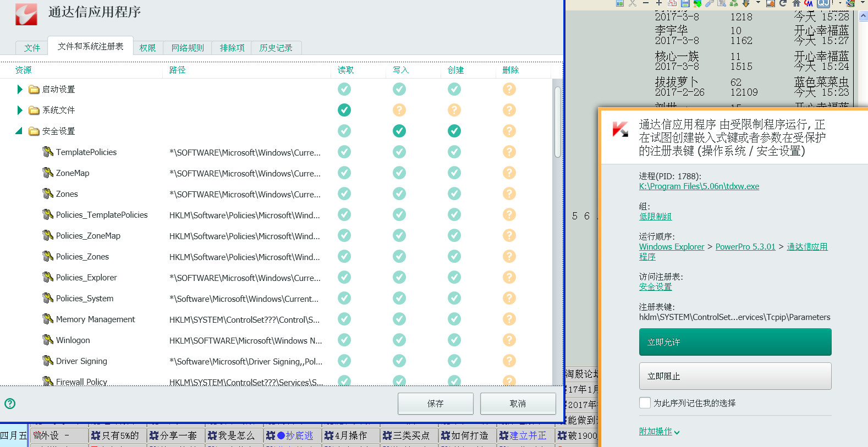This screenshot has width=868, height=447.
Task: Click the write icon in Policies_Zones row
Action: [399, 256]
